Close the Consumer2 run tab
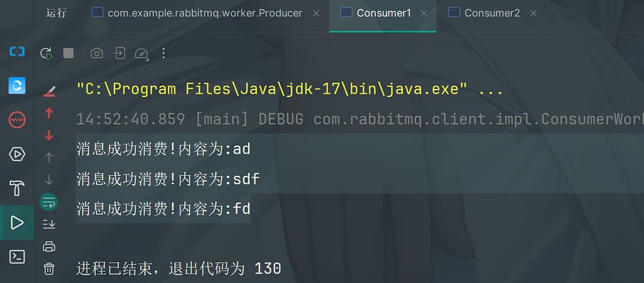Viewport: 644px width, 283px height. pyautogui.click(x=533, y=13)
